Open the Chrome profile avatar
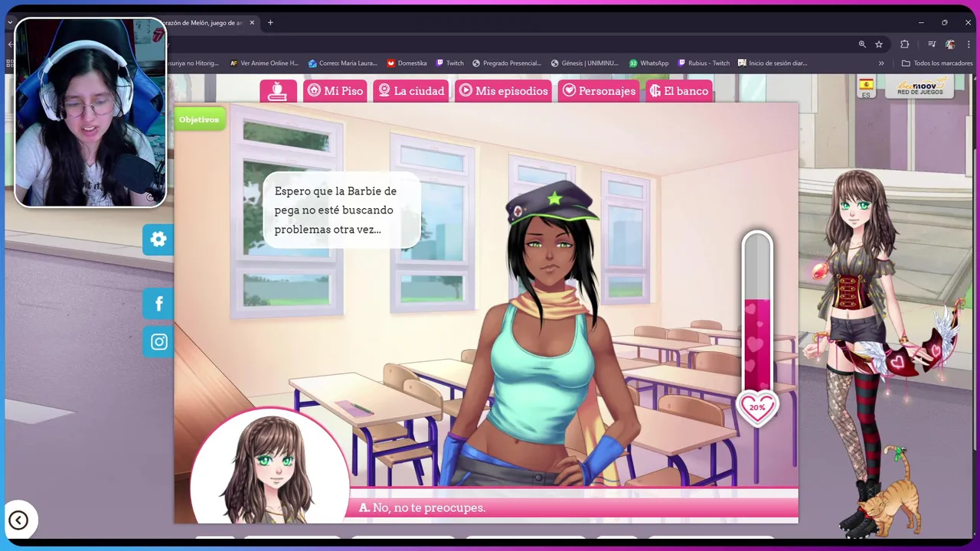 tap(950, 44)
